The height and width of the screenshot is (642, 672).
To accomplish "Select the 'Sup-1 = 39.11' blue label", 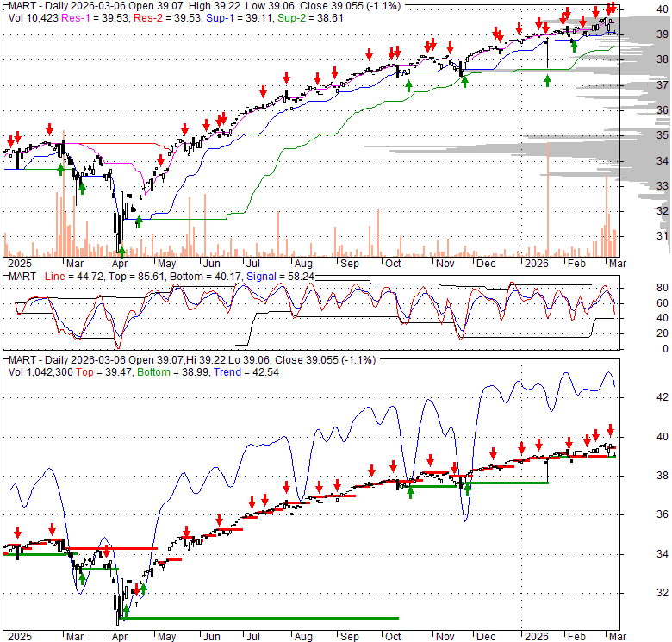I will coord(240,18).
